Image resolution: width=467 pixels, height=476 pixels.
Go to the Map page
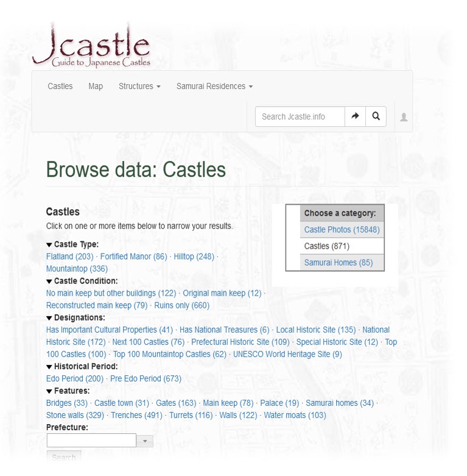click(96, 86)
